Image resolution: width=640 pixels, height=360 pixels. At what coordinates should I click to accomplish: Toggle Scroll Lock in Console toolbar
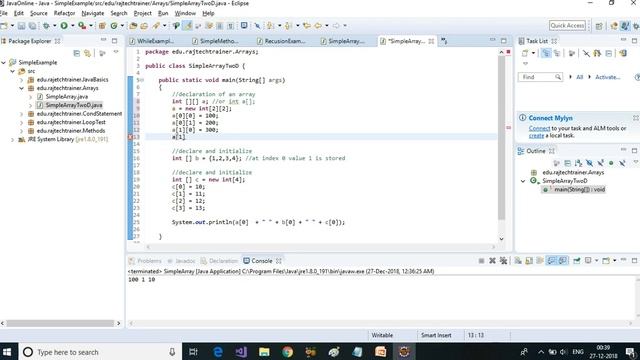click(x=529, y=260)
